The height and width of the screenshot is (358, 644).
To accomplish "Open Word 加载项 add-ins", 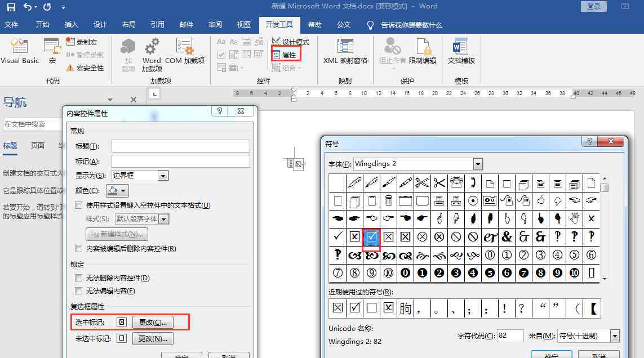I will (x=152, y=55).
